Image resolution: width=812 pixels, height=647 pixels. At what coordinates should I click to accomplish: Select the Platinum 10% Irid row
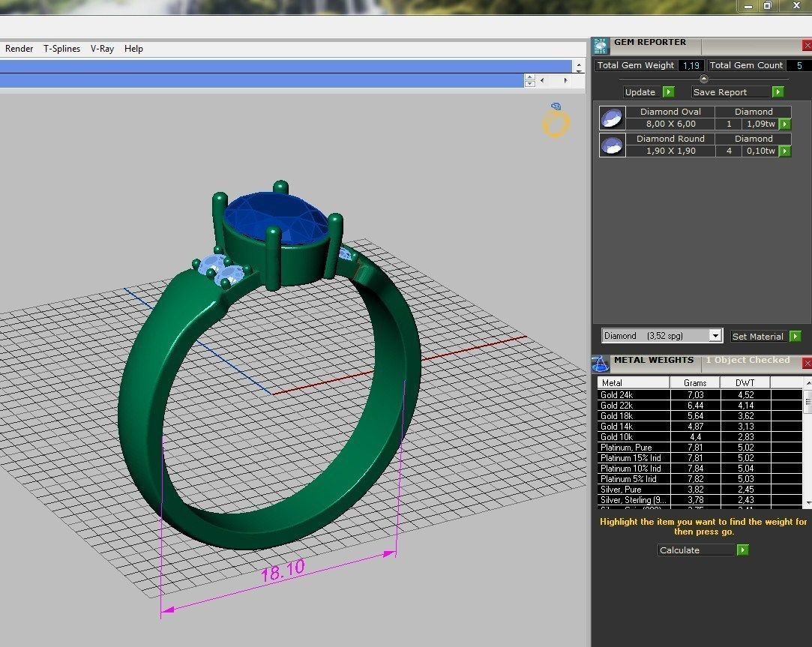click(700, 469)
